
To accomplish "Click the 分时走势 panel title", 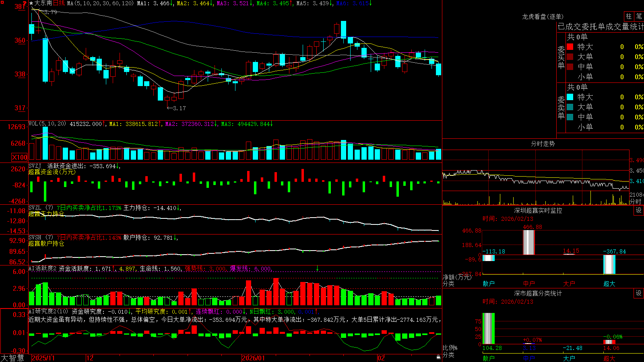I will pos(543,144).
